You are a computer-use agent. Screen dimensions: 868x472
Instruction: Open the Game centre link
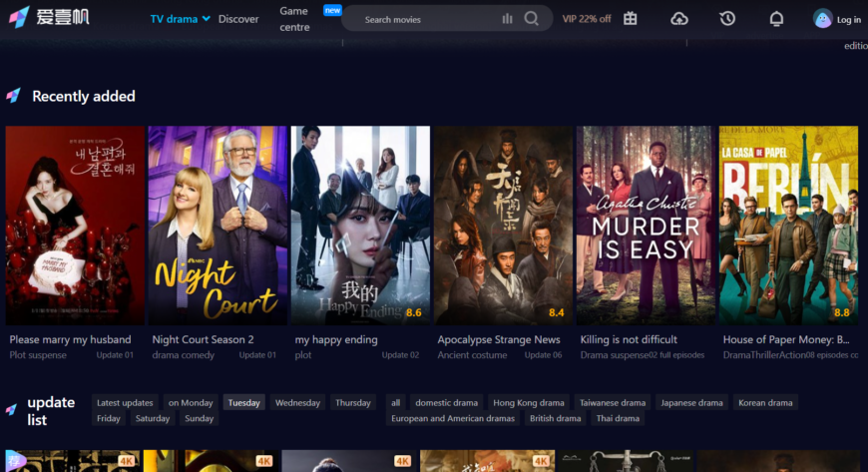pyautogui.click(x=294, y=19)
